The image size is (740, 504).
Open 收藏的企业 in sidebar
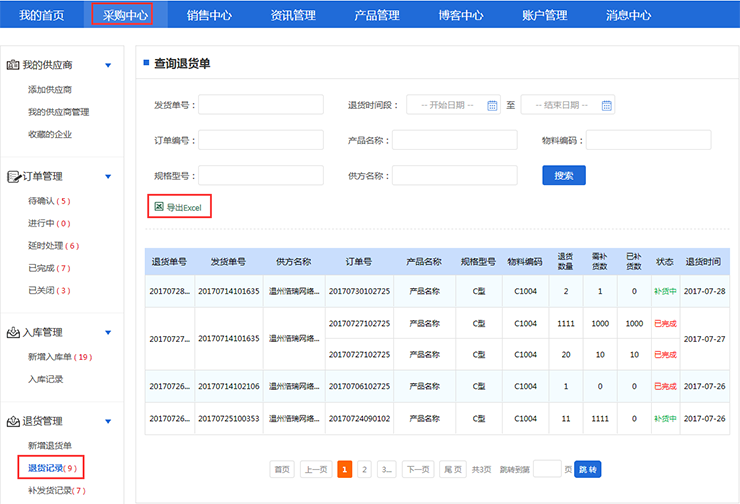(x=50, y=134)
